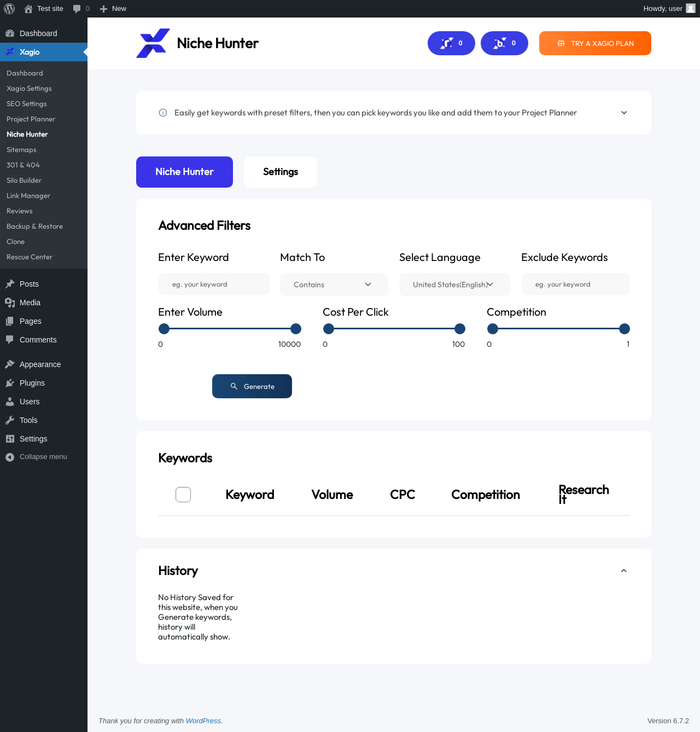The image size is (700, 732).
Task: Follow the WordPress footer link
Action: click(x=203, y=721)
